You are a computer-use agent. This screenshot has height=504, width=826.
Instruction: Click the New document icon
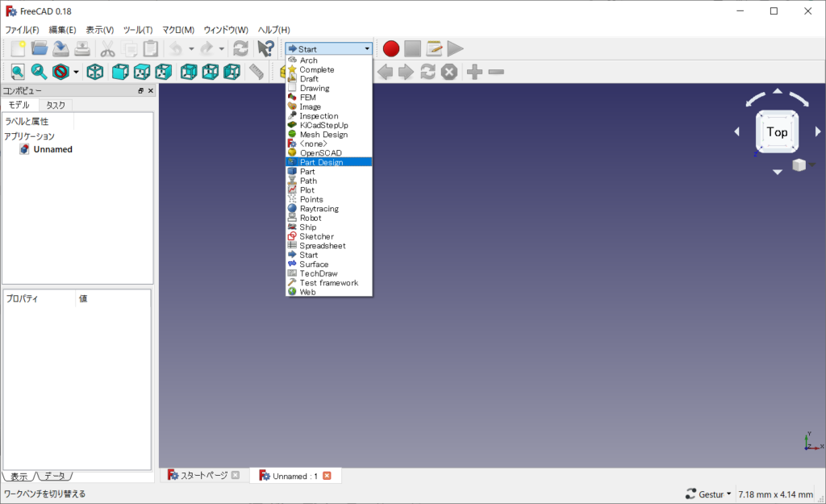click(x=18, y=48)
